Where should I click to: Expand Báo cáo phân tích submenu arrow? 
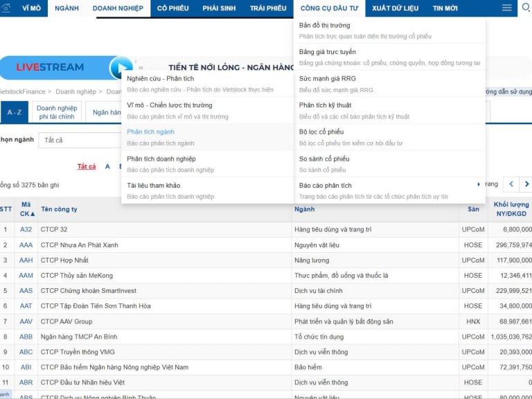click(479, 184)
